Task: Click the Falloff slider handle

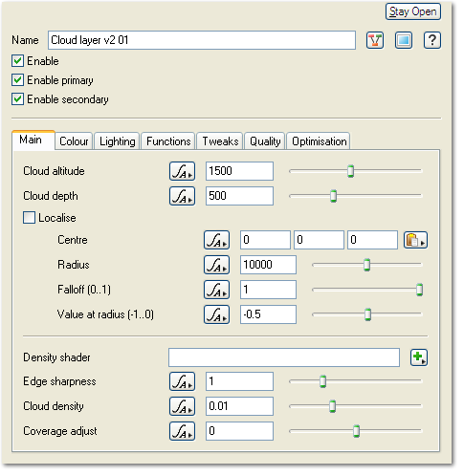Action: coord(419,290)
